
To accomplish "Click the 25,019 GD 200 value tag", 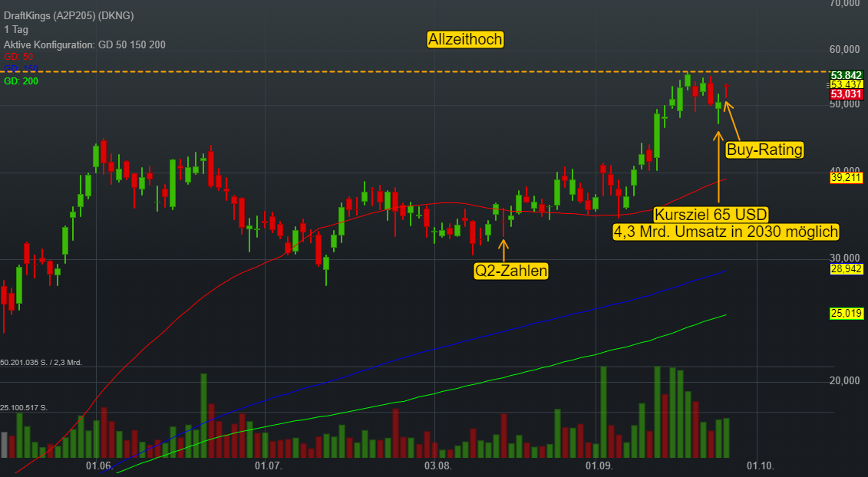I will point(847,314).
